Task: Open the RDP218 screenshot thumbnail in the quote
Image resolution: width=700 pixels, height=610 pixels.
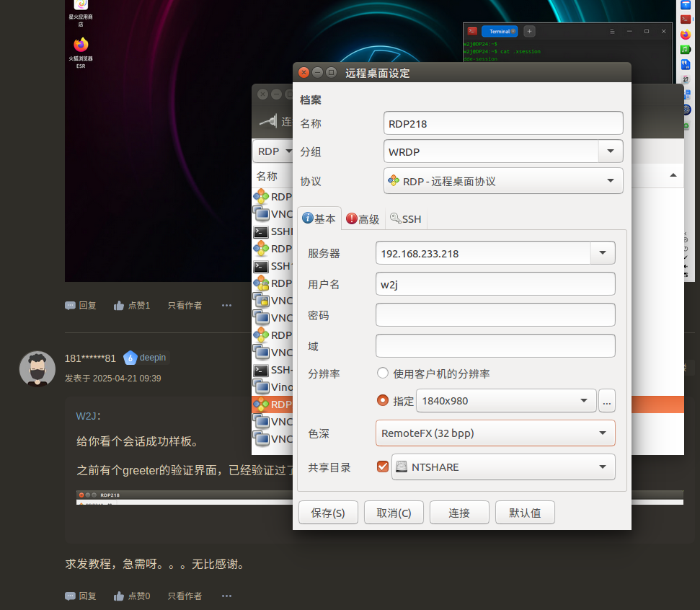Action: click(184, 498)
